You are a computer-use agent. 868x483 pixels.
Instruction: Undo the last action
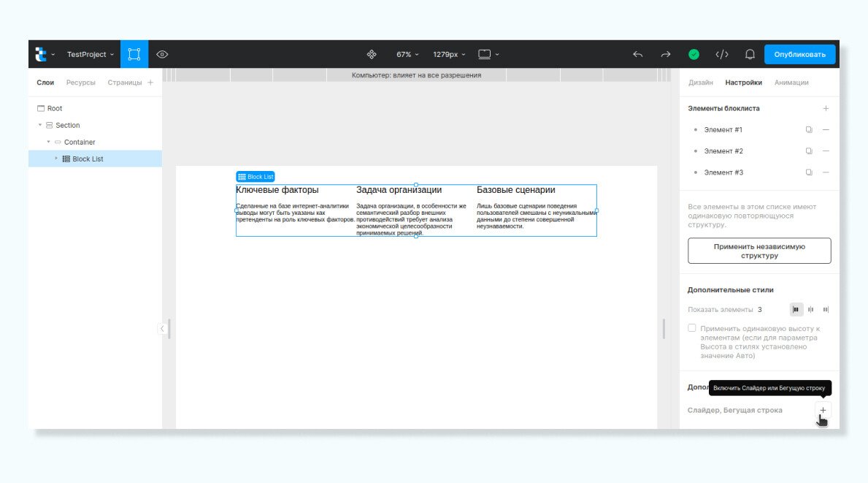click(x=638, y=54)
